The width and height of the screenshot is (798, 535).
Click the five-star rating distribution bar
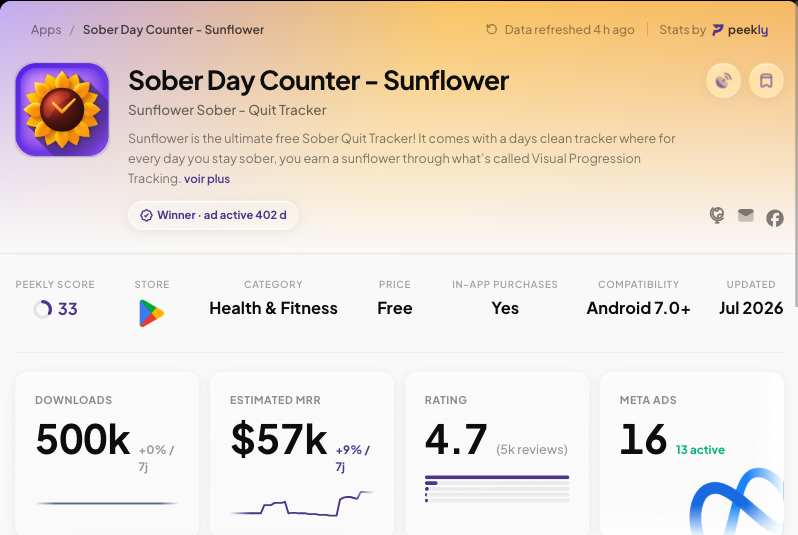(x=497, y=477)
